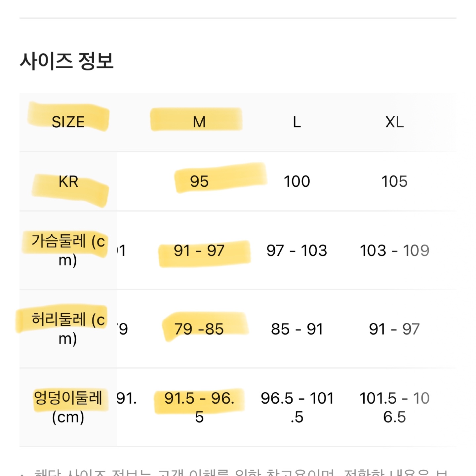This screenshot has width=476, height=476.
Task: Tap the 가슴둘레 (cm) row label
Action: click(x=68, y=250)
